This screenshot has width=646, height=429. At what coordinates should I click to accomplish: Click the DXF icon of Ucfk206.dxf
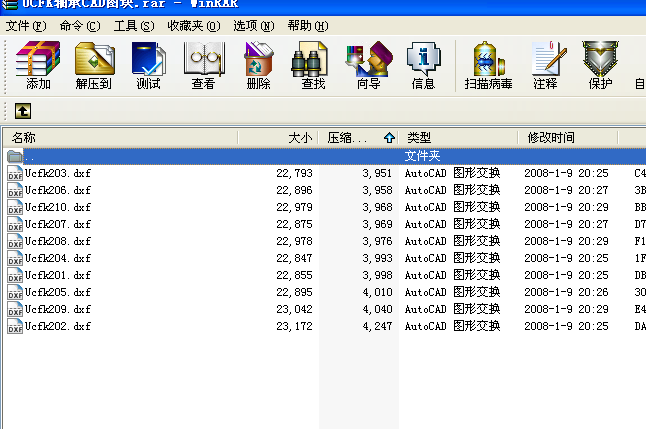(15, 190)
